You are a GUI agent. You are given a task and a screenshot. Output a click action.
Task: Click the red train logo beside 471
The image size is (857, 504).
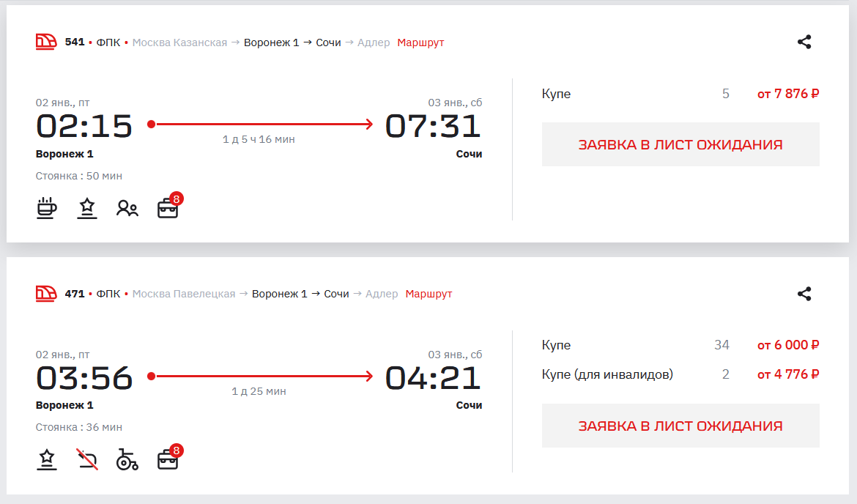[46, 294]
